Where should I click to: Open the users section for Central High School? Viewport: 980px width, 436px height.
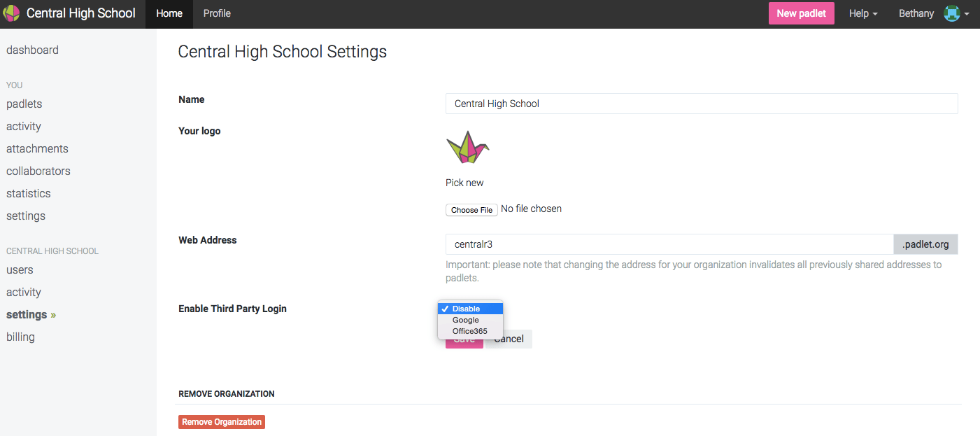(x=20, y=269)
